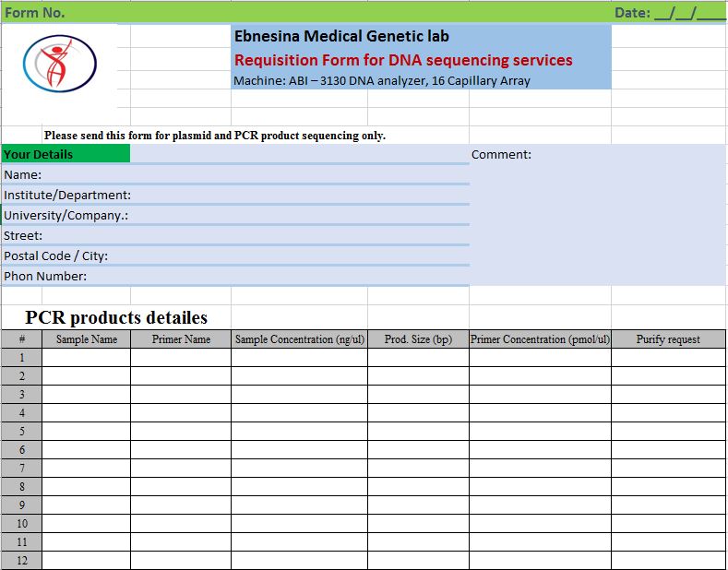The image size is (728, 570).
Task: Click Primer Name cell in row 3
Action: 181,395
